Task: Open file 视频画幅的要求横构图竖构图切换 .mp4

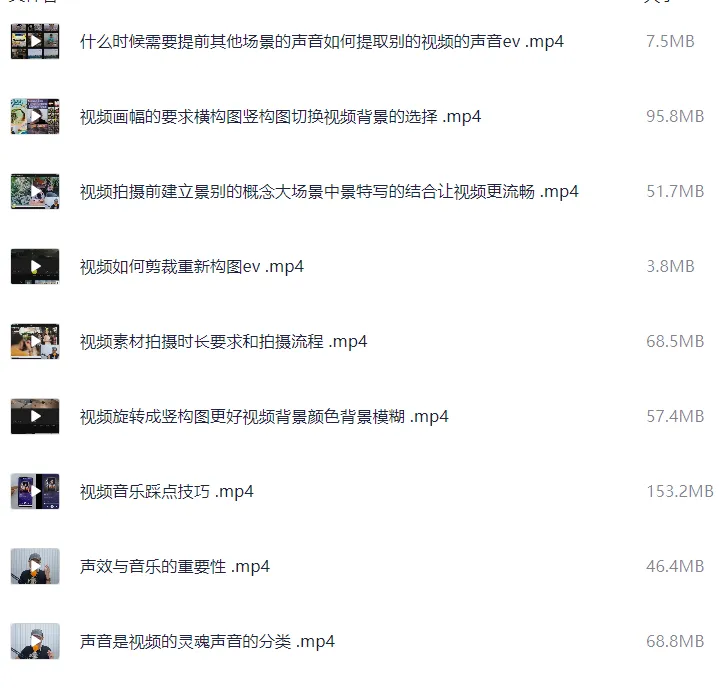Action: (280, 117)
